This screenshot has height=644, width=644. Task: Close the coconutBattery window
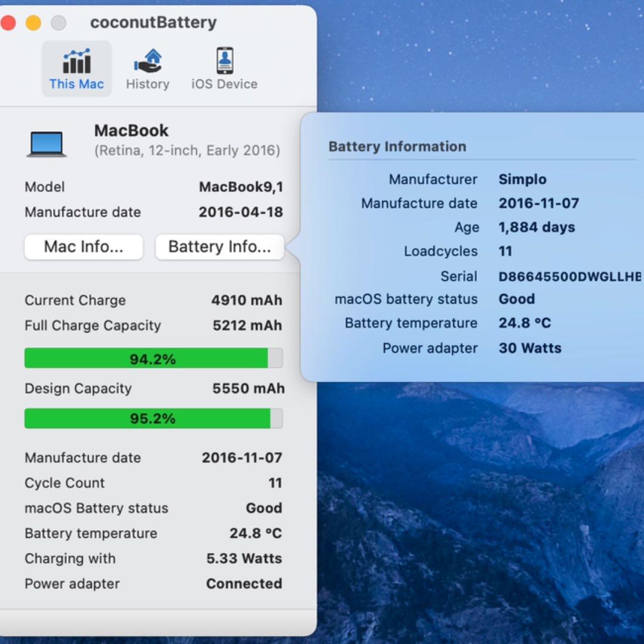[x=8, y=23]
